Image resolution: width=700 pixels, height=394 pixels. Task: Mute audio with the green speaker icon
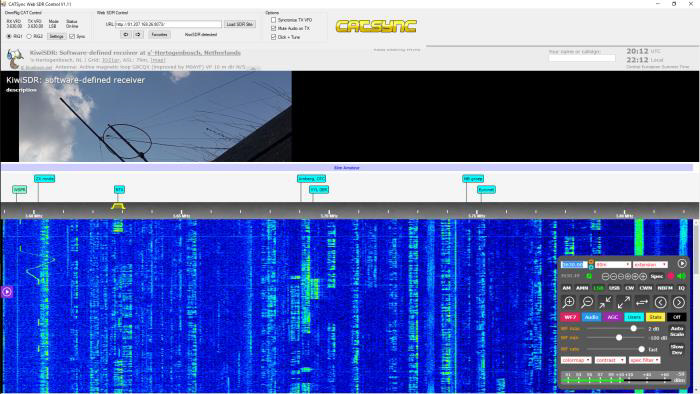click(x=681, y=276)
